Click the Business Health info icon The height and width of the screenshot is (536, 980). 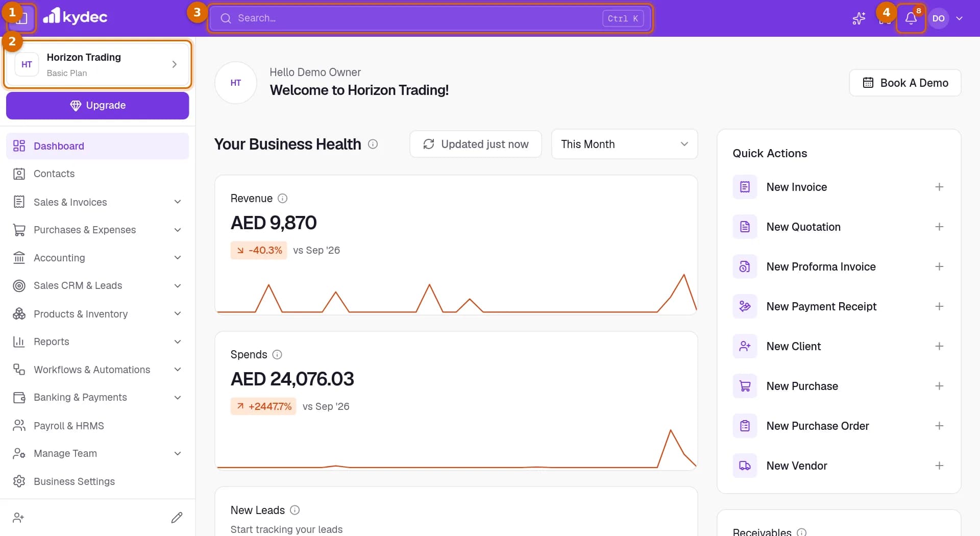pos(373,144)
